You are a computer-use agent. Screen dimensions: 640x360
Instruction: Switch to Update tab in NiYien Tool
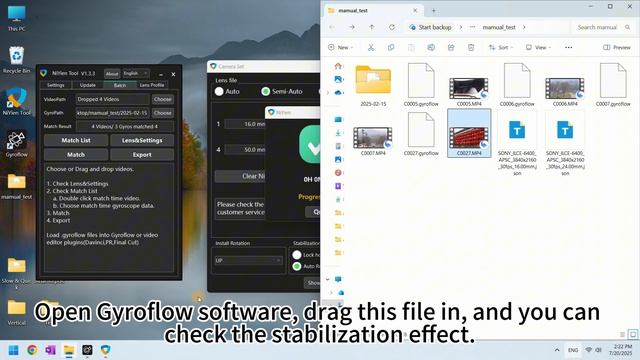(88, 85)
